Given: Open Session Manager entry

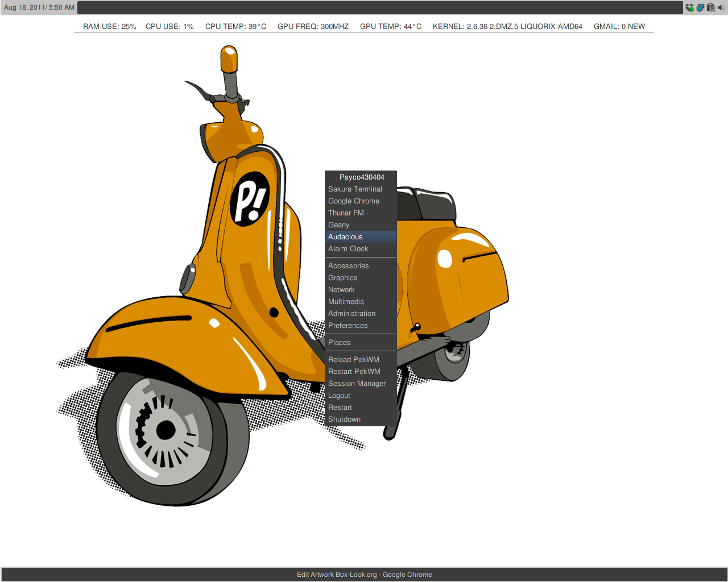Looking at the screenshot, I should click(x=361, y=384).
